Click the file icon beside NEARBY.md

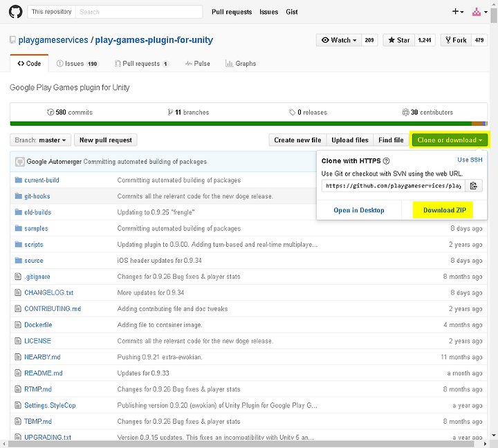pos(18,357)
